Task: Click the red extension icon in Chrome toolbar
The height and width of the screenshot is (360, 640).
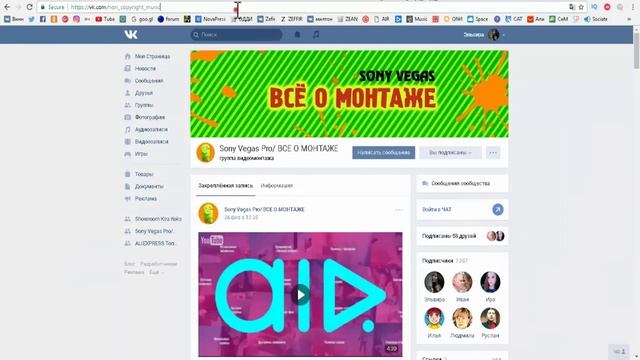Action: [x=607, y=7]
